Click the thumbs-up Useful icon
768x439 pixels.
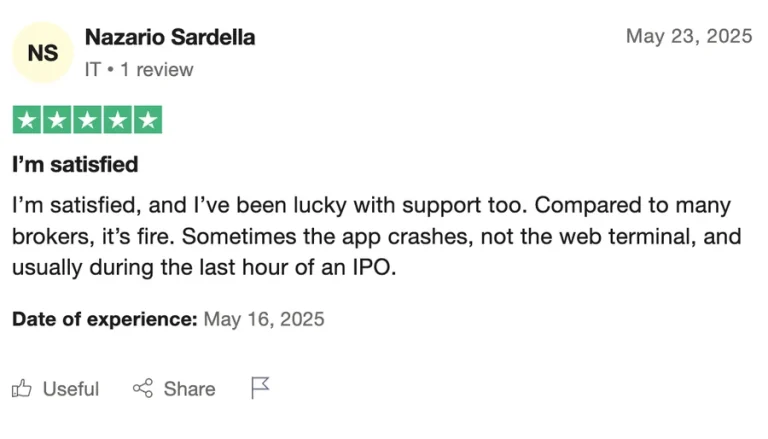pos(21,388)
